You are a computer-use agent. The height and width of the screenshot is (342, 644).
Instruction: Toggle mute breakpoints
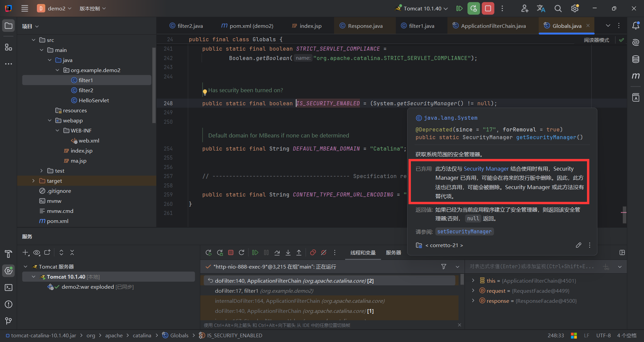324,252
